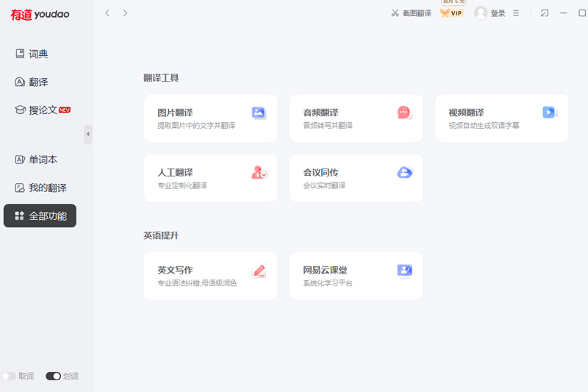588x392 pixels.
Task: Toggle the 取词 word capture switch
Action: pos(9,376)
